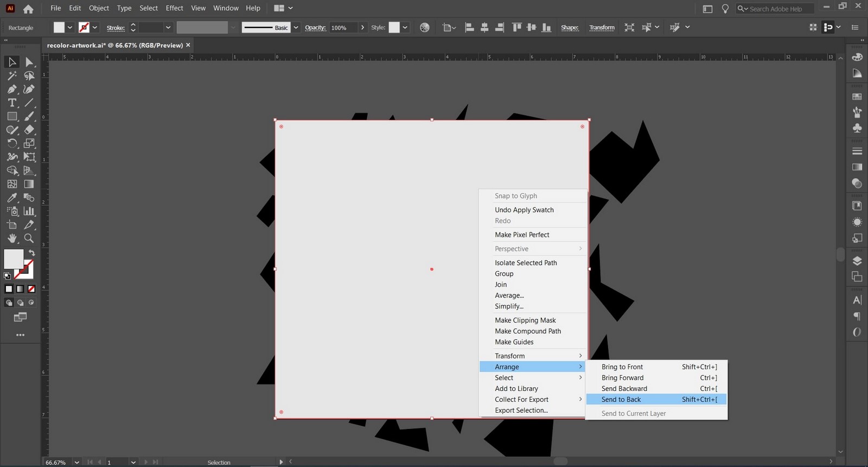Viewport: 868px width, 467px height.
Task: Select recolor-artwork.ai document tab
Action: pyautogui.click(x=114, y=45)
